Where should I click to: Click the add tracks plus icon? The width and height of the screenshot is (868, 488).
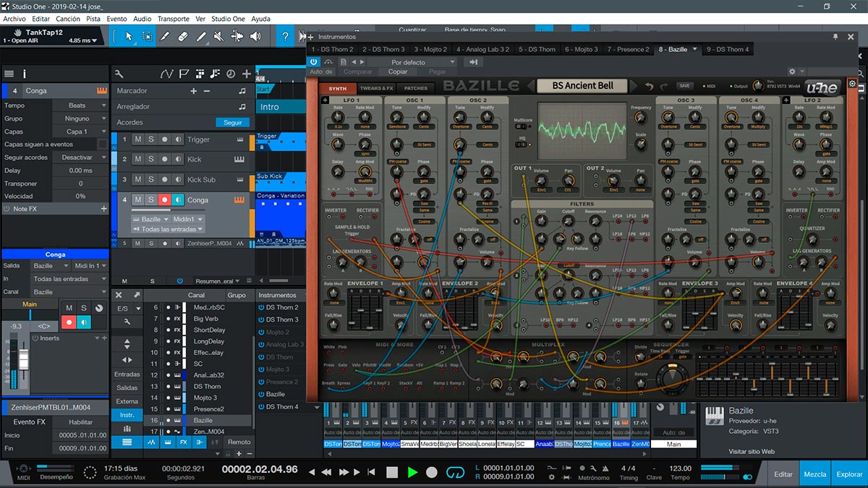(247, 74)
